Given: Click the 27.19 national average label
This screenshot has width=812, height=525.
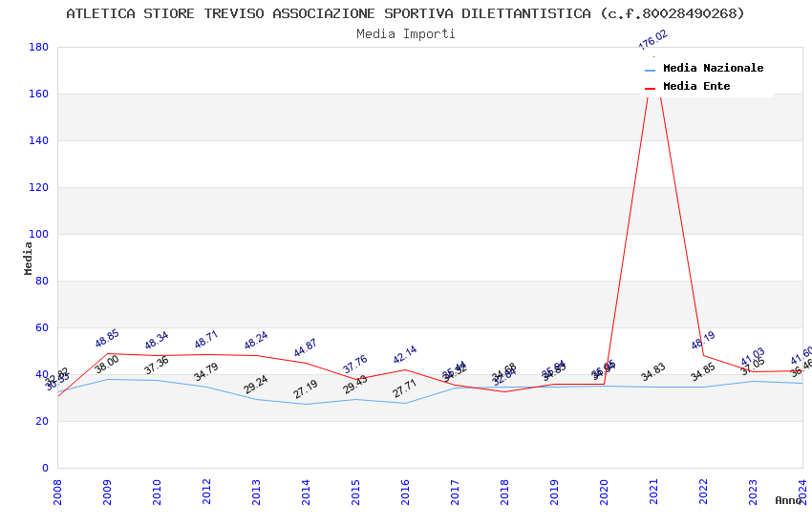Looking at the screenshot, I should point(306,389).
